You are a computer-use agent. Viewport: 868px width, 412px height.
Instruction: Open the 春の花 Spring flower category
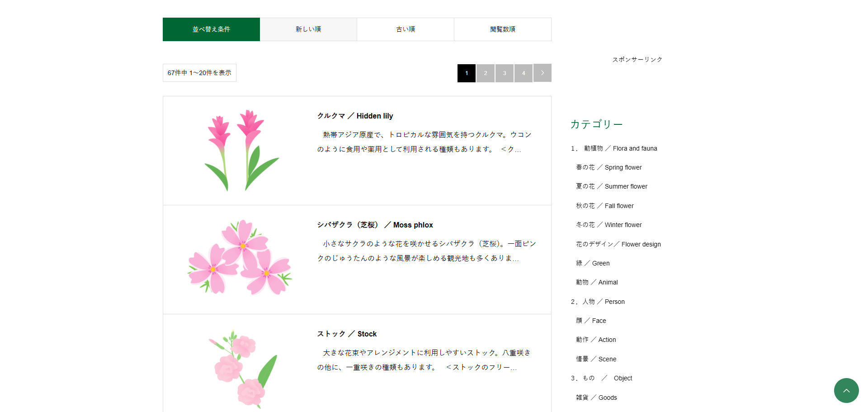609,167
